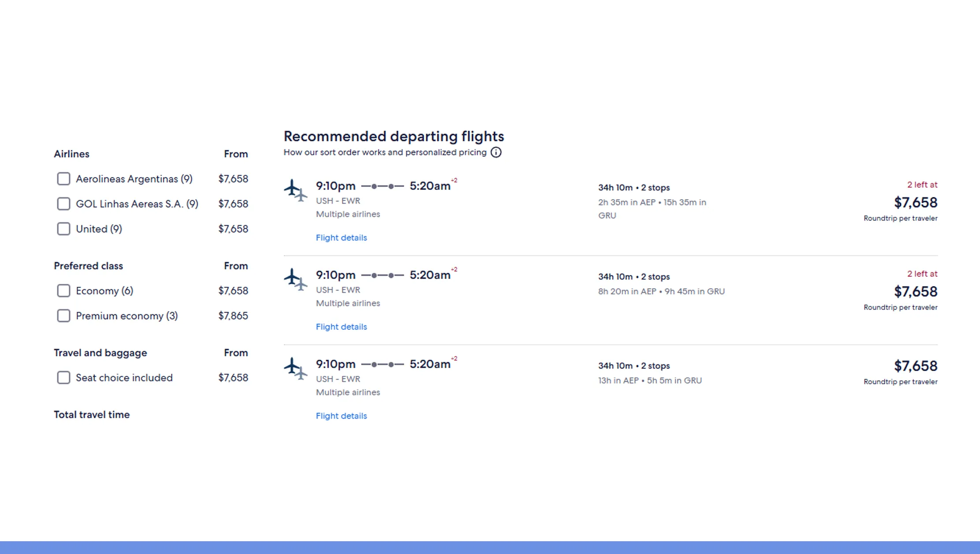This screenshot has width=980, height=554.
Task: Select the United airline checkbox
Action: [63, 229]
